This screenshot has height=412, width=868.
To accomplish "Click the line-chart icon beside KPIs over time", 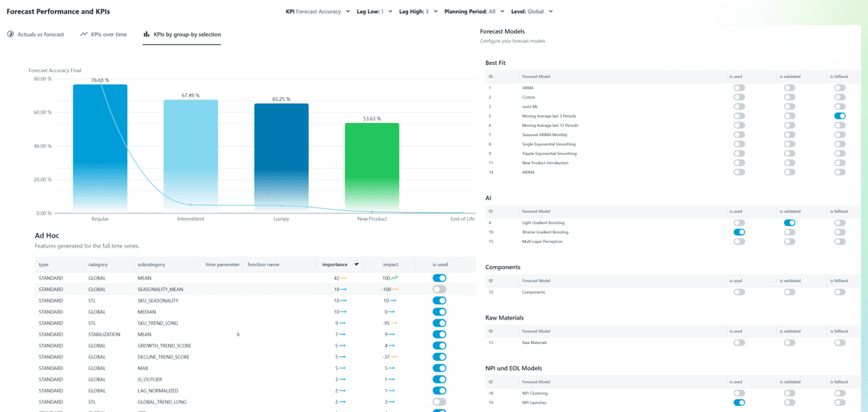I will click(84, 34).
